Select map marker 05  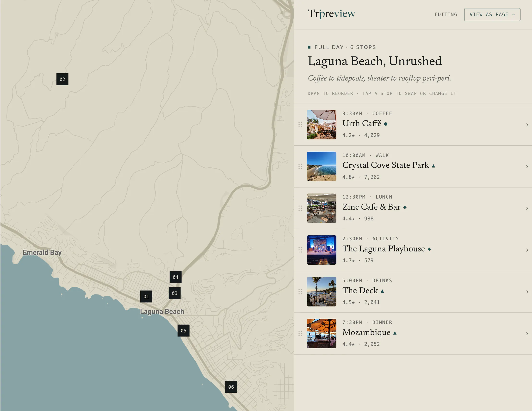(183, 331)
